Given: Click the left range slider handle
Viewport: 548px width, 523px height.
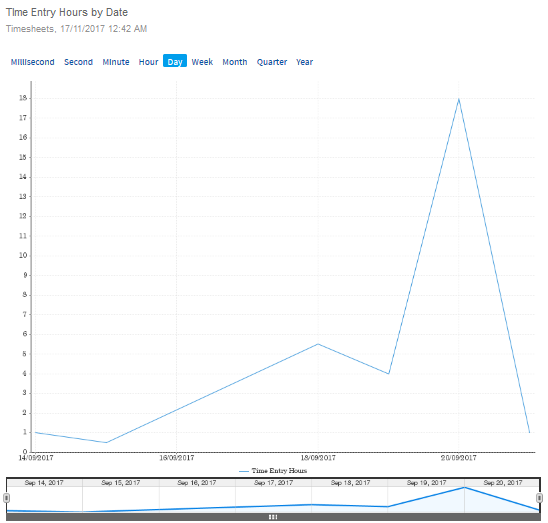Looking at the screenshot, I should click(6, 497).
